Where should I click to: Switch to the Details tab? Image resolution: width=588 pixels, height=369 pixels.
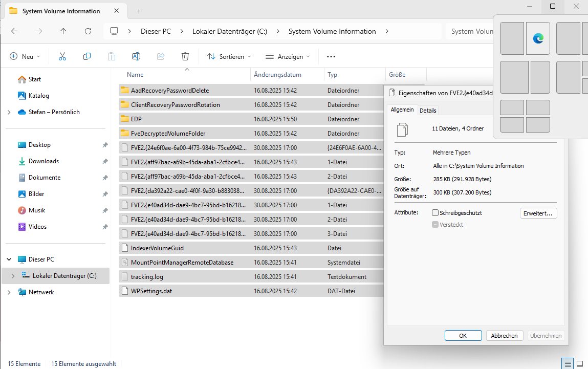click(428, 111)
